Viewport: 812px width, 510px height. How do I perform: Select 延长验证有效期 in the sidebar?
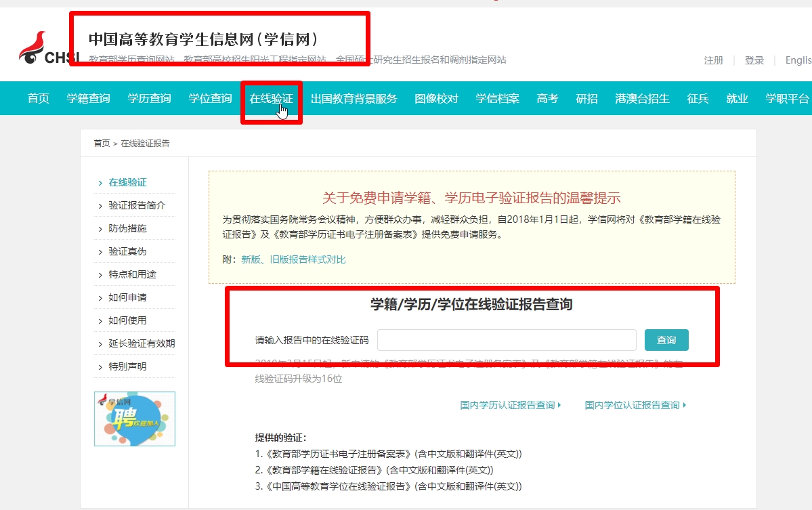(x=142, y=344)
